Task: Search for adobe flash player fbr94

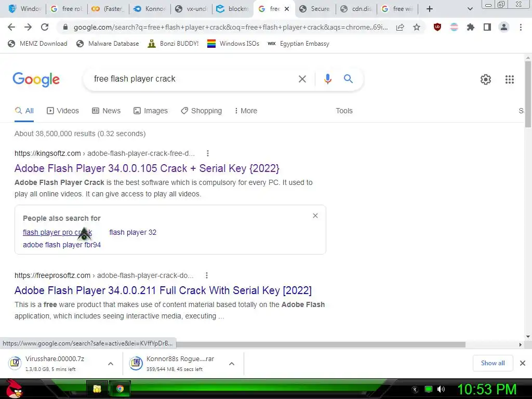Action: coord(62,245)
